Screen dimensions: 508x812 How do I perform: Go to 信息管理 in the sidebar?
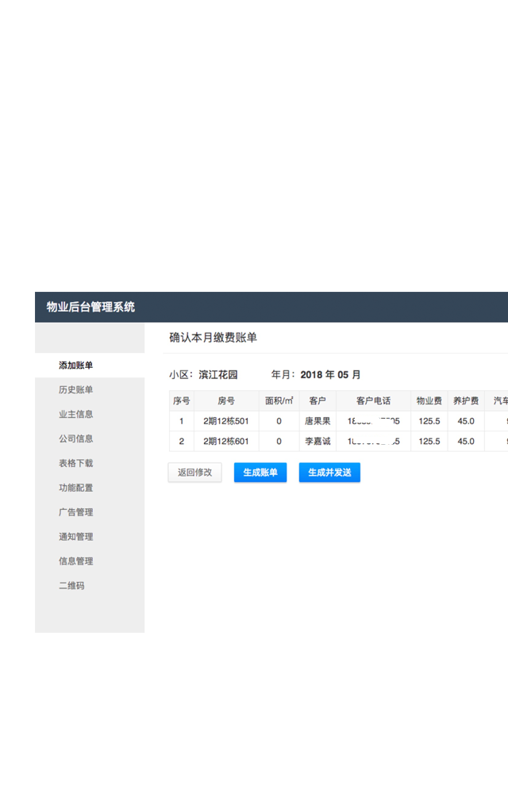(x=76, y=561)
